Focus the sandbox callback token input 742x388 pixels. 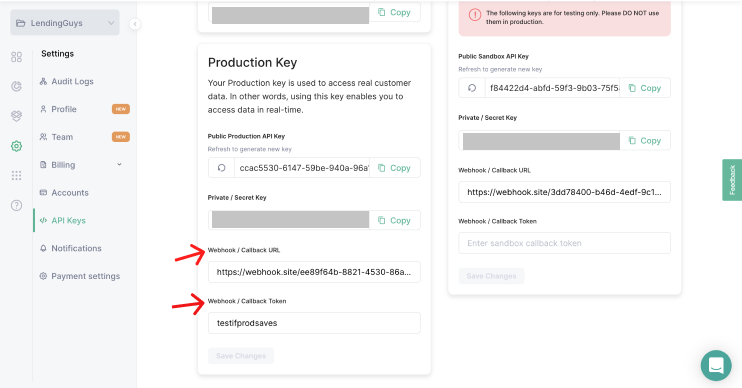point(565,243)
